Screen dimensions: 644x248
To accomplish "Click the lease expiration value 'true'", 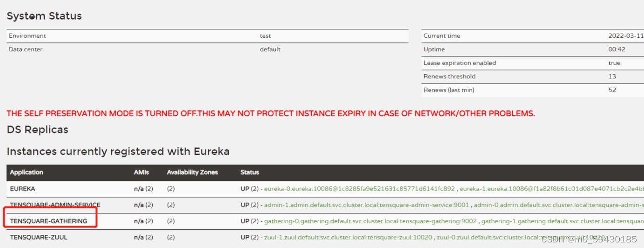I will click(614, 63).
